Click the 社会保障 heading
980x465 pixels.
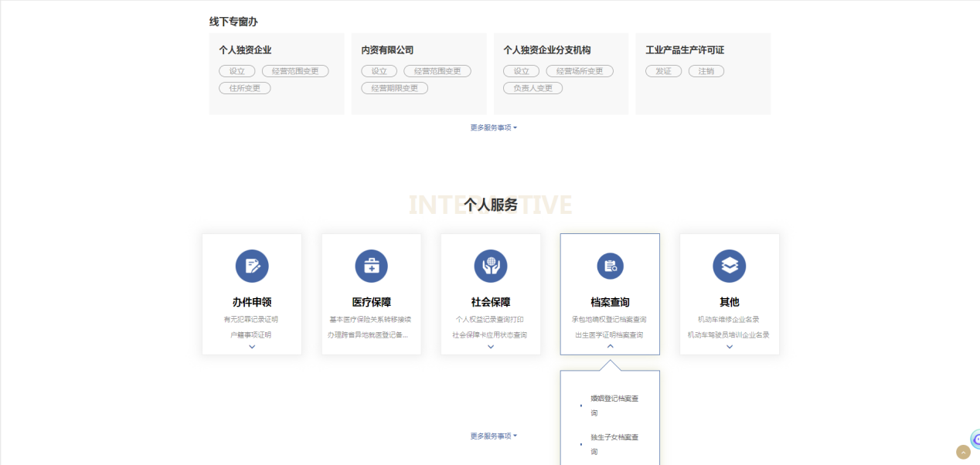click(x=491, y=302)
